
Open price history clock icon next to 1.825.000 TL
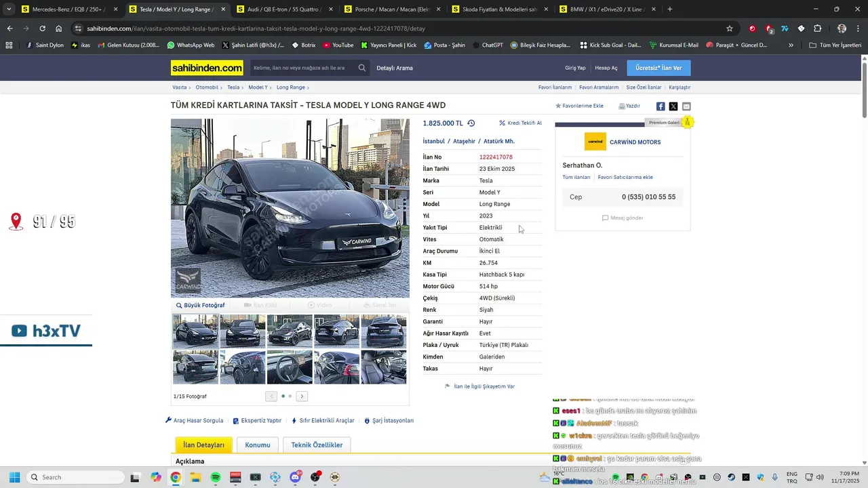click(471, 123)
